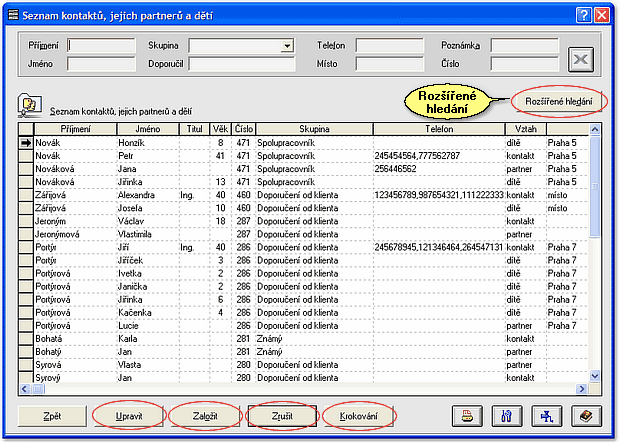This screenshot has width=620, height=444.
Task: Click the contacts list icon above table
Action: tap(30, 107)
